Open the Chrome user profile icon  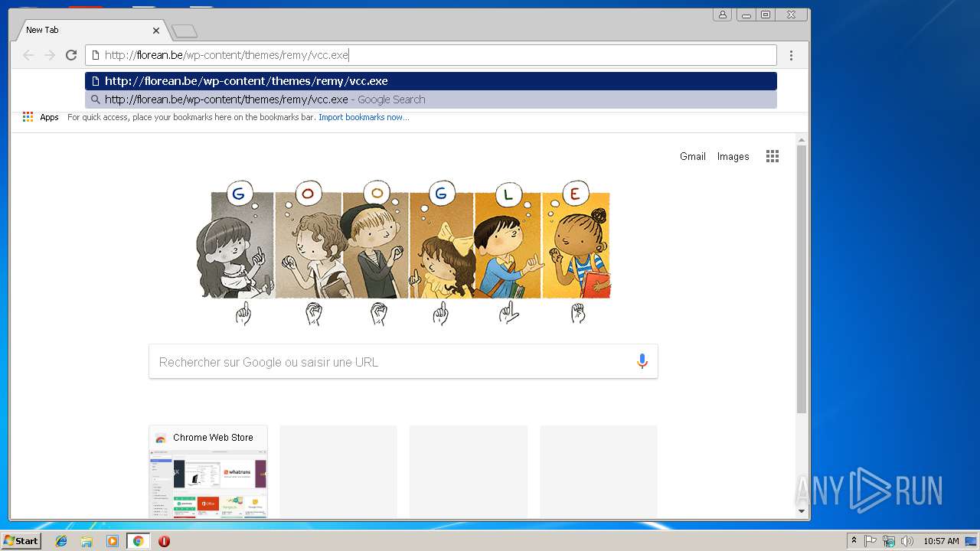(x=722, y=15)
